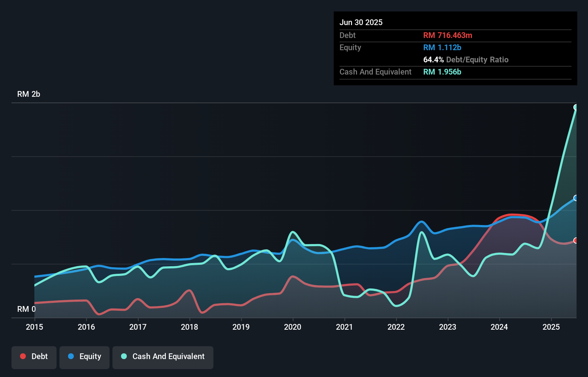Click the Equity row label in tooltip

click(350, 47)
